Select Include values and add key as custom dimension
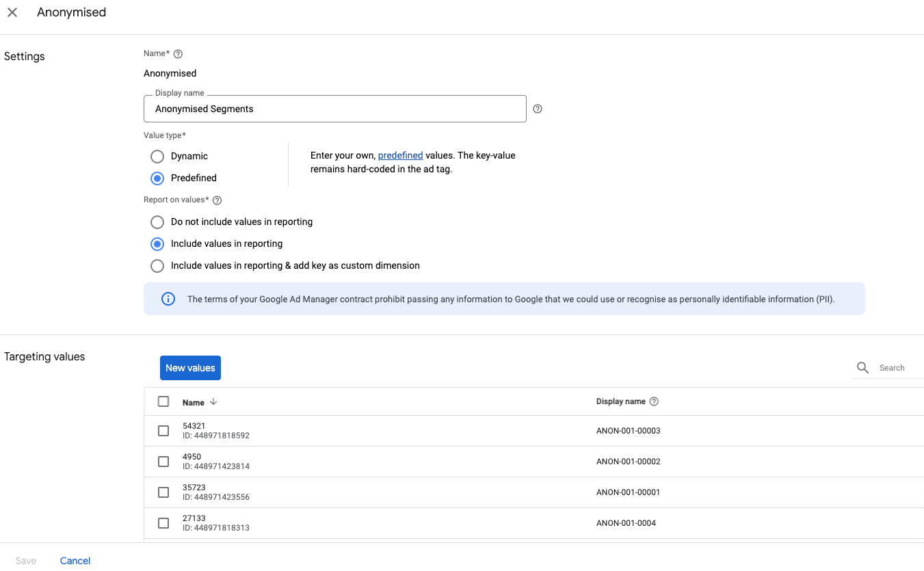Image resolution: width=924 pixels, height=571 pixels. (157, 266)
